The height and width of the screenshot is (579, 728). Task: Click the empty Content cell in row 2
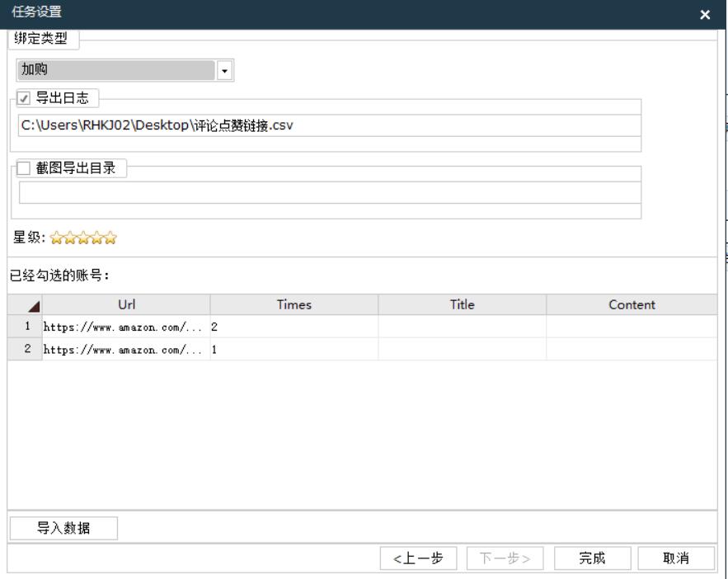point(632,349)
